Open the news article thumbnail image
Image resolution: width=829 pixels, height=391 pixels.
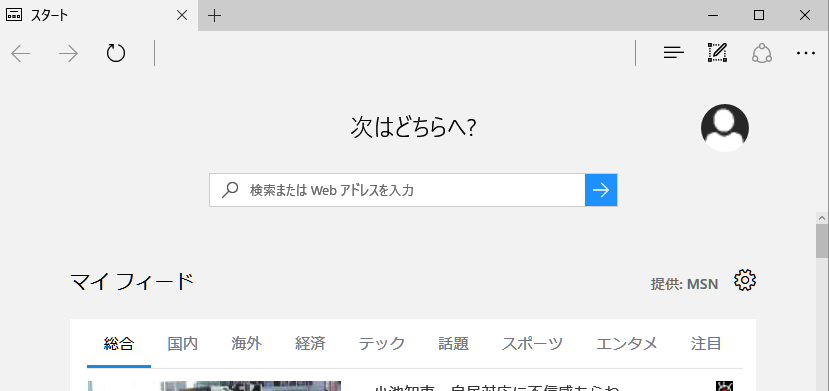pyautogui.click(x=214, y=386)
